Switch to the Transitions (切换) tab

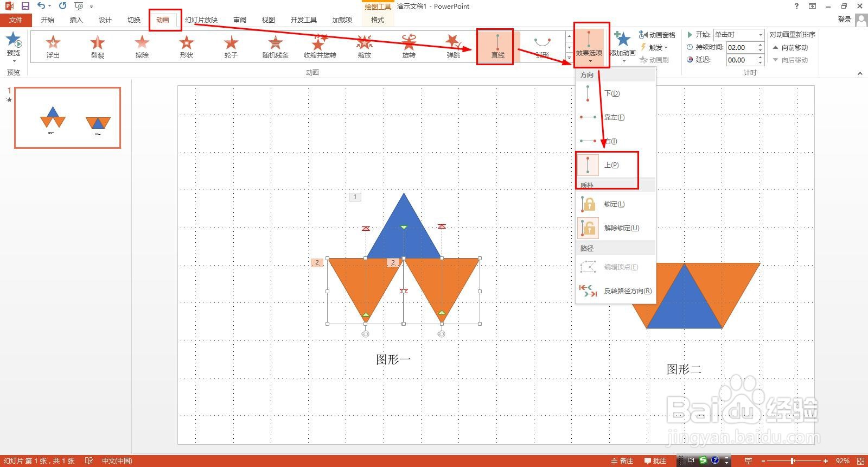[x=134, y=20]
